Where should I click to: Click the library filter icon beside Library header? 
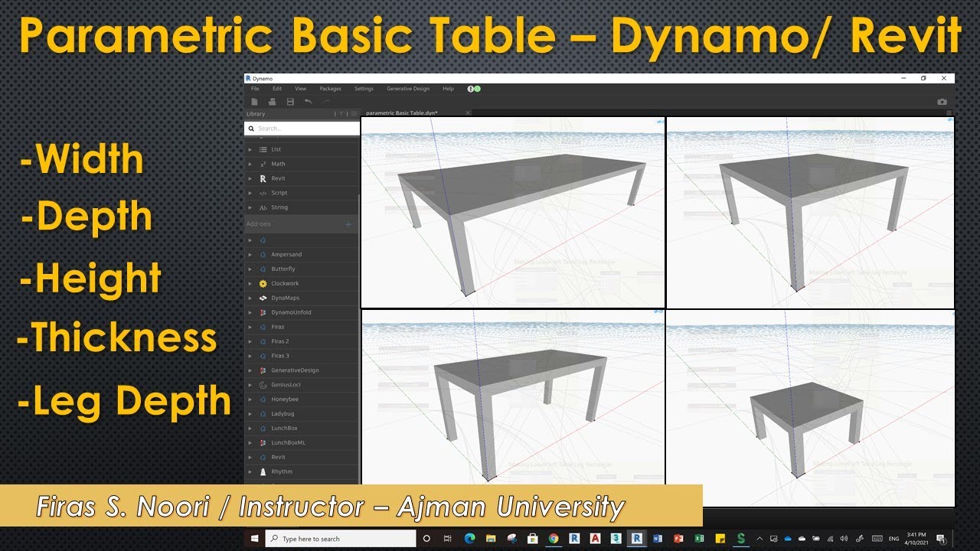click(341, 114)
